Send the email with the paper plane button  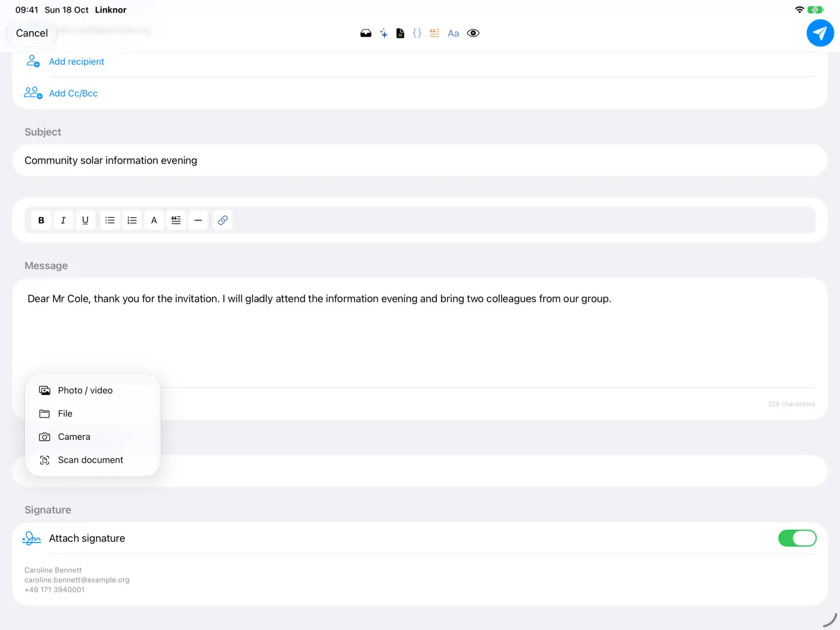[820, 33]
